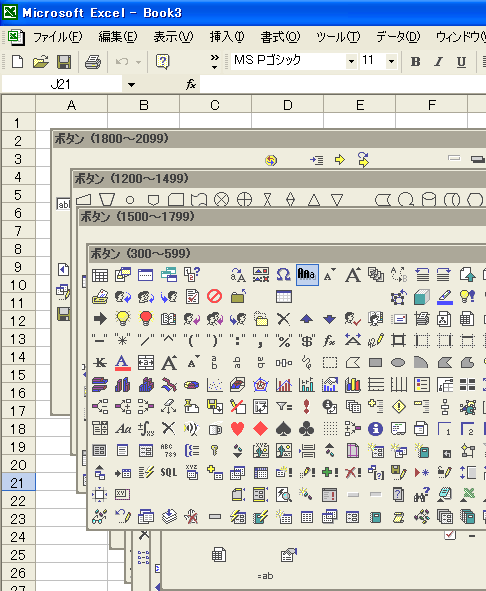The height and width of the screenshot is (591, 486).
Task: Click the gray oval shape icon
Action: point(398,363)
